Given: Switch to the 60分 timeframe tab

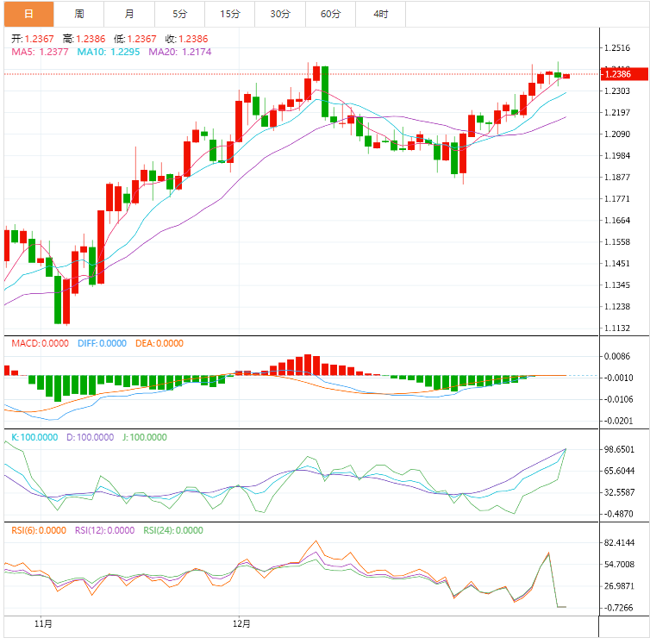Looking at the screenshot, I should pyautogui.click(x=330, y=14).
